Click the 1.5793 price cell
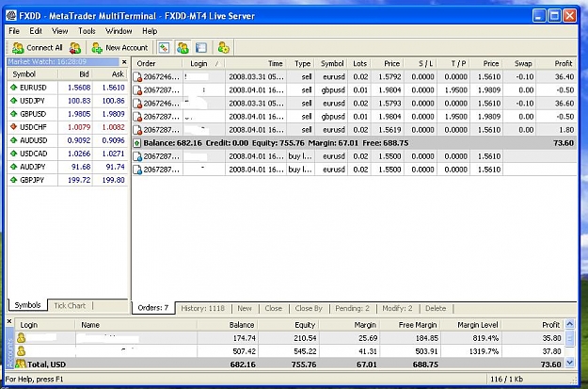 pos(388,104)
